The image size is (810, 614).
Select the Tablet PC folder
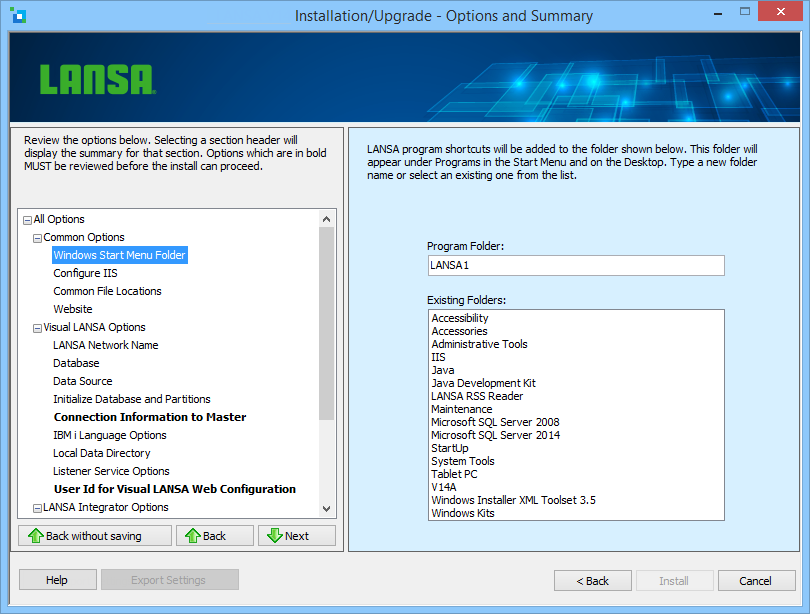coord(454,474)
